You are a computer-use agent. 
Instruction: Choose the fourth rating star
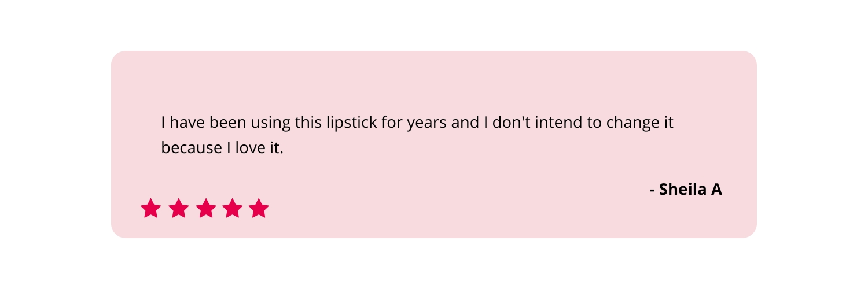[x=233, y=208]
